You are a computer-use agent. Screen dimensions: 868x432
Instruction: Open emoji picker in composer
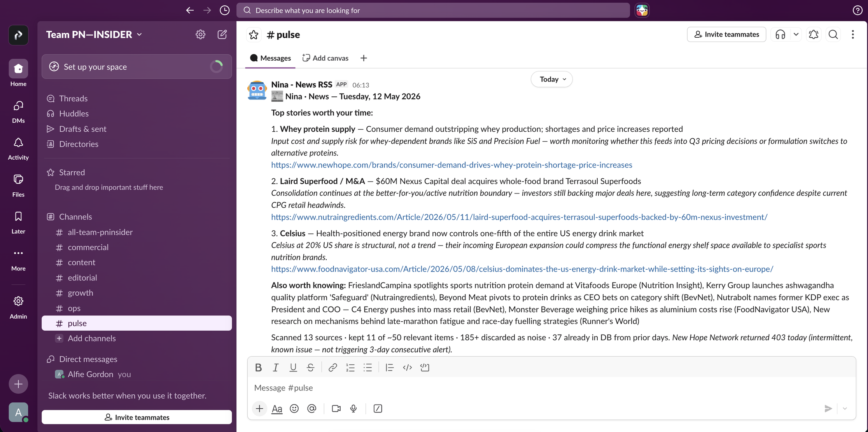click(294, 408)
